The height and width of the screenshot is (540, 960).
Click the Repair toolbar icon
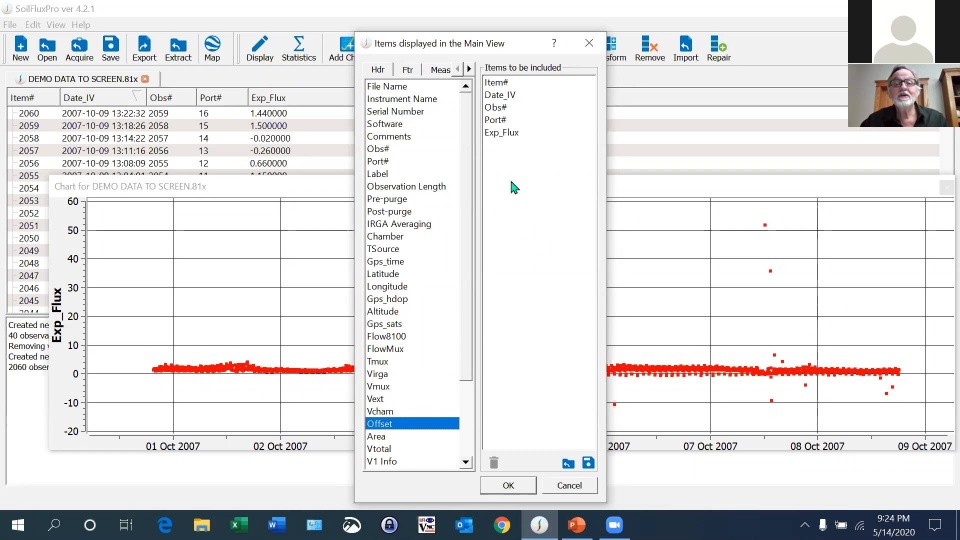click(x=718, y=48)
